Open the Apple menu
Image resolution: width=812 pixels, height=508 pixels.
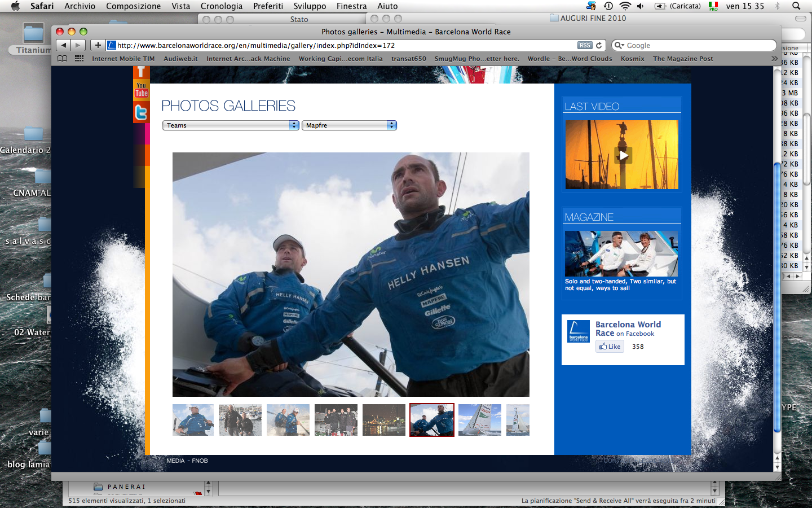pyautogui.click(x=15, y=6)
